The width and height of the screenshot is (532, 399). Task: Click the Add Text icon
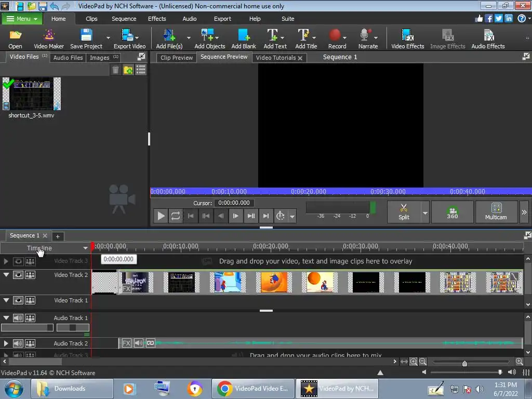pyautogui.click(x=272, y=35)
